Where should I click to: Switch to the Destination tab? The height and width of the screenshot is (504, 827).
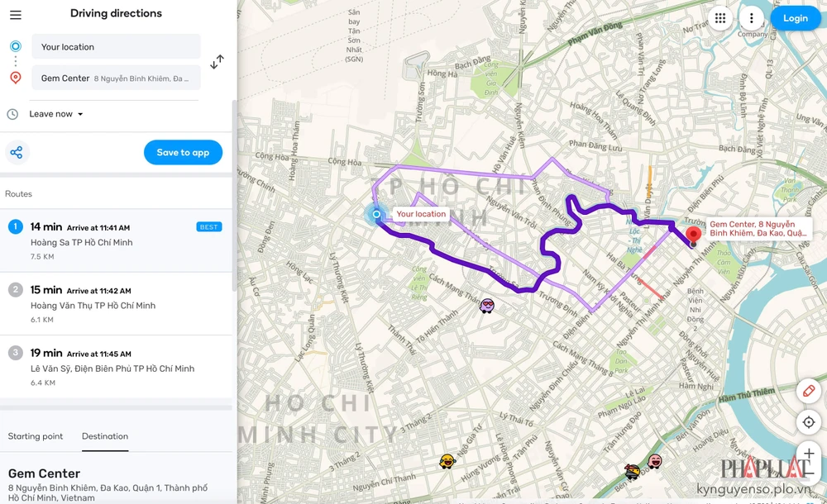pos(105,436)
